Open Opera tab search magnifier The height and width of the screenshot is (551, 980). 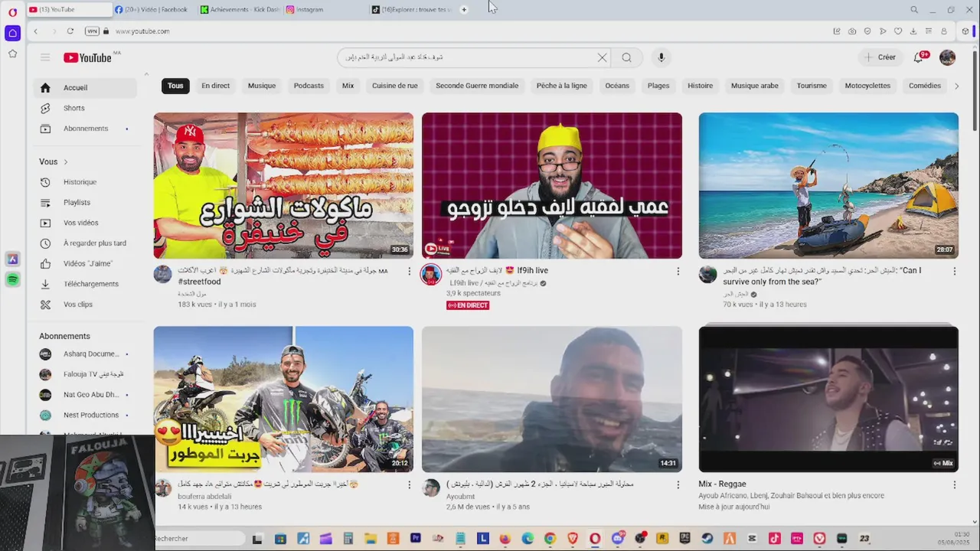[x=914, y=10]
